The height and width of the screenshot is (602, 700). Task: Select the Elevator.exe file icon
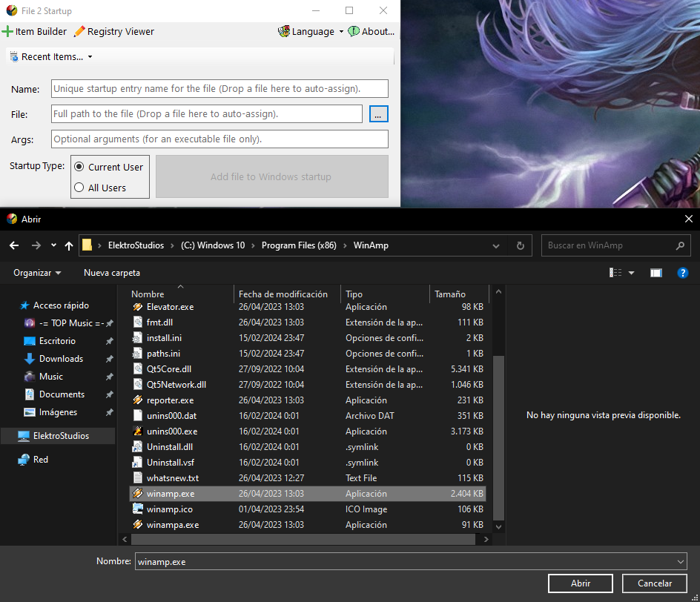(138, 307)
